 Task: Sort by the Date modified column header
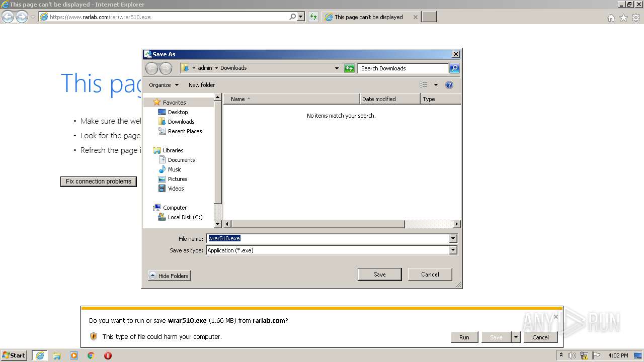[x=390, y=99]
